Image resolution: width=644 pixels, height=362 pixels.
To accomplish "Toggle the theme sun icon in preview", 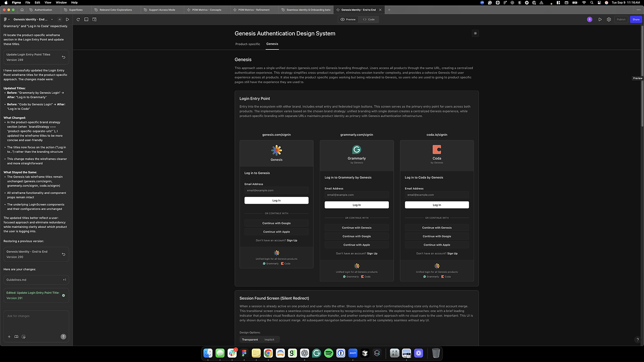I will 475,33.
